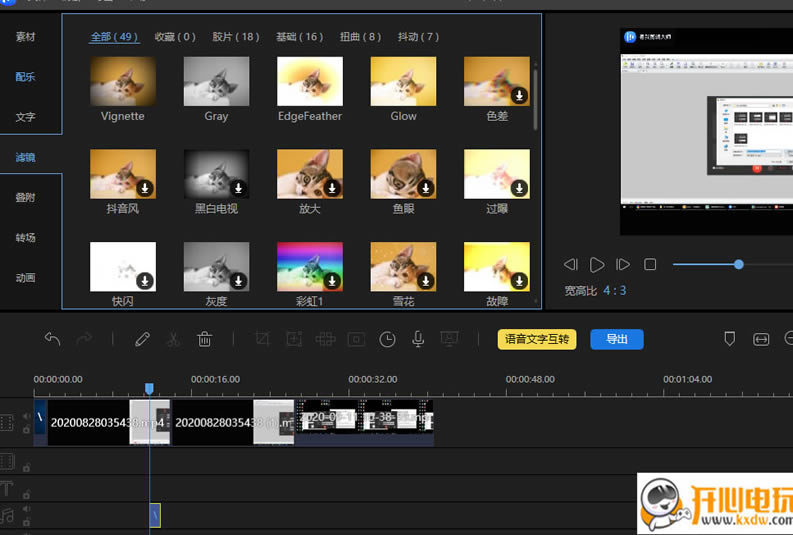
Task: Toggle lock on the main video track
Action: click(26, 429)
